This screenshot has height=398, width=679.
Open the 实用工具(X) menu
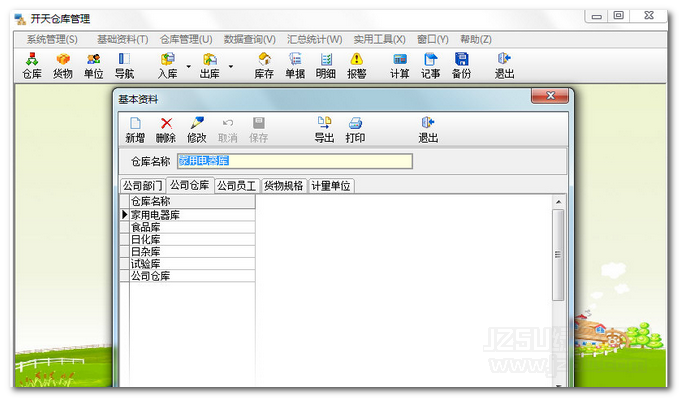[379, 39]
